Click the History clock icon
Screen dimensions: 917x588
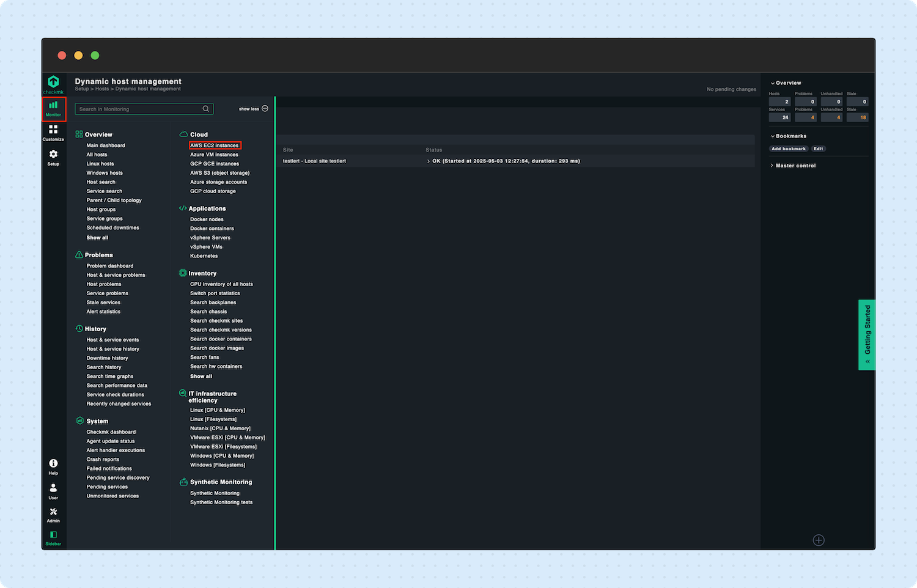click(x=79, y=329)
